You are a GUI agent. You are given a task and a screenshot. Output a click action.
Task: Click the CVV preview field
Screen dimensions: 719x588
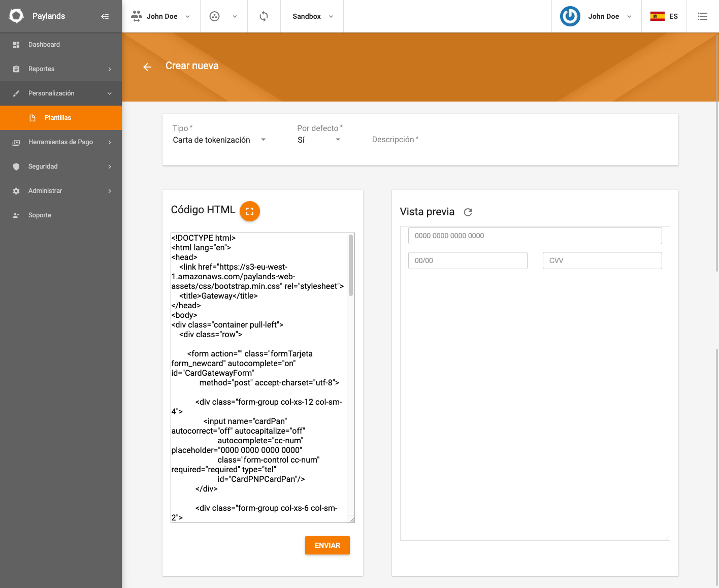(x=602, y=260)
